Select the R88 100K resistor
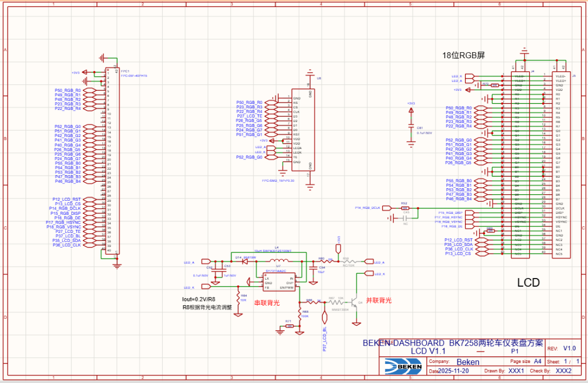Image resolution: width=588 pixels, height=383 pixels. [x=300, y=313]
